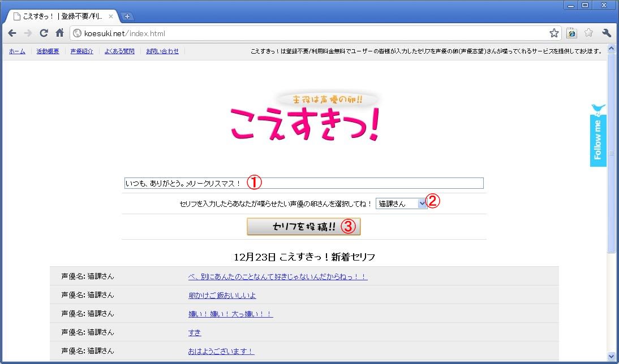Go to the browser home page icon
This screenshot has height=364, width=619.
[59, 33]
